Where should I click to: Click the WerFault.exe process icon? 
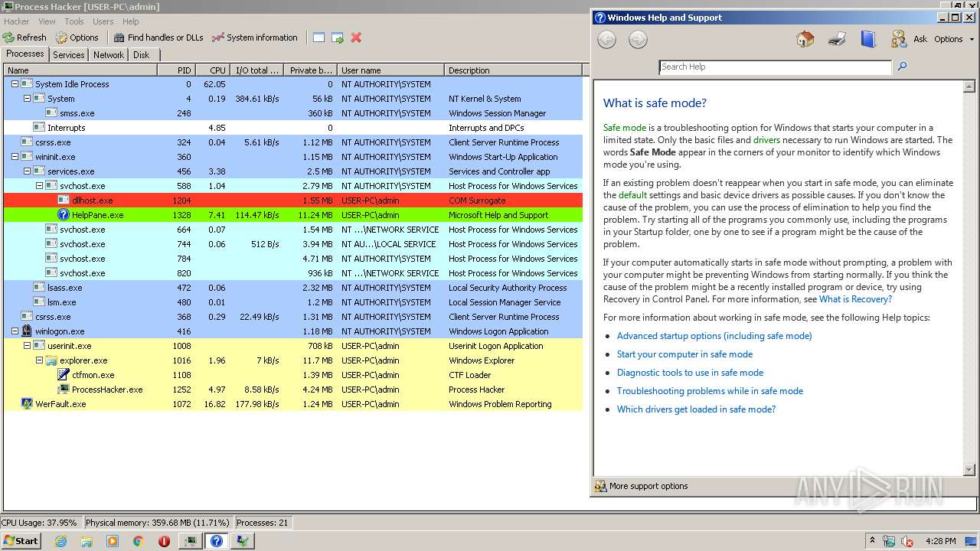[x=27, y=404]
